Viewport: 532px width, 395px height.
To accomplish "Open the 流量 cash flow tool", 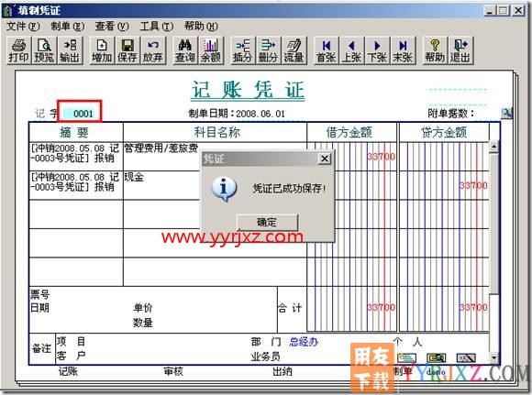I will (294, 50).
